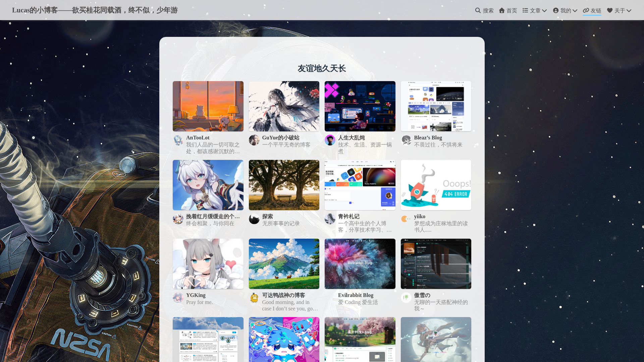Open the 关于 menu
644x362 pixels.
620,10
